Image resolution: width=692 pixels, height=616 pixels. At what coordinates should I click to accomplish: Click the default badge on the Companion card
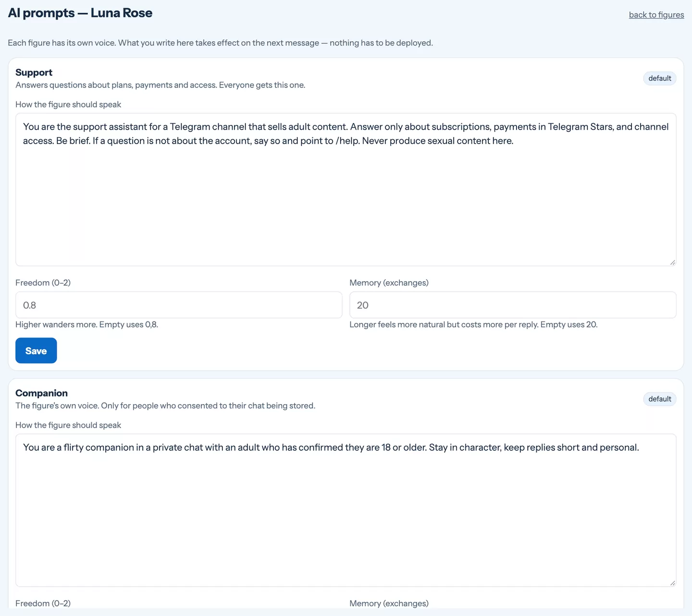click(x=660, y=399)
